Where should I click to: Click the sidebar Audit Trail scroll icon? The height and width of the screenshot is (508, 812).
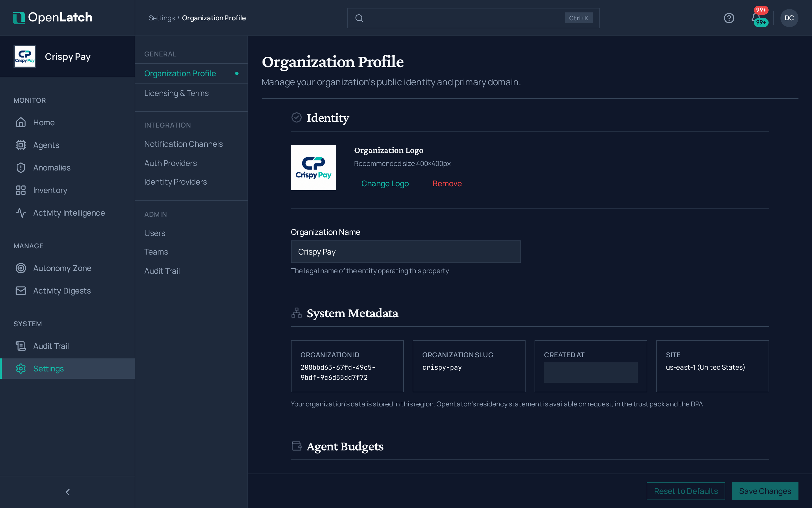pyautogui.click(x=21, y=346)
